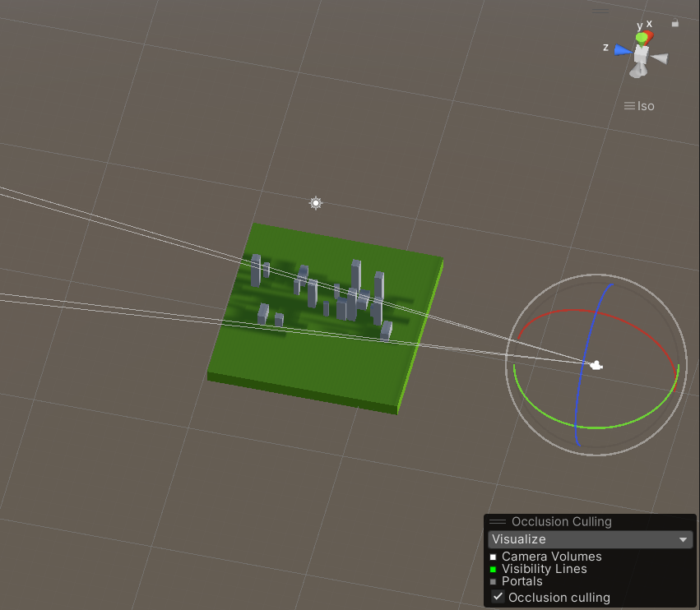Click the blue Z axis cone on gizmo
The width and height of the screenshot is (700, 610).
pos(624,50)
